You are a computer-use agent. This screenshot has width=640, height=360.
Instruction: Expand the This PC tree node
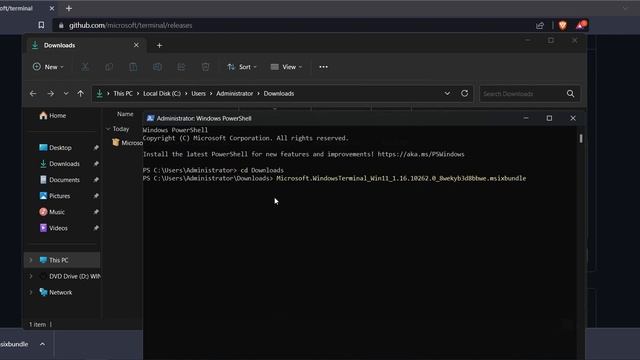pos(31,260)
